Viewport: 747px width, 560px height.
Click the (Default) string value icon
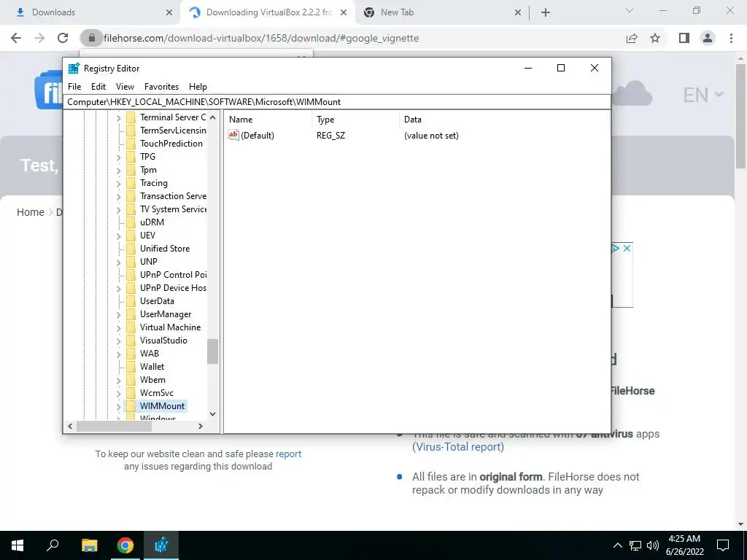coord(233,135)
